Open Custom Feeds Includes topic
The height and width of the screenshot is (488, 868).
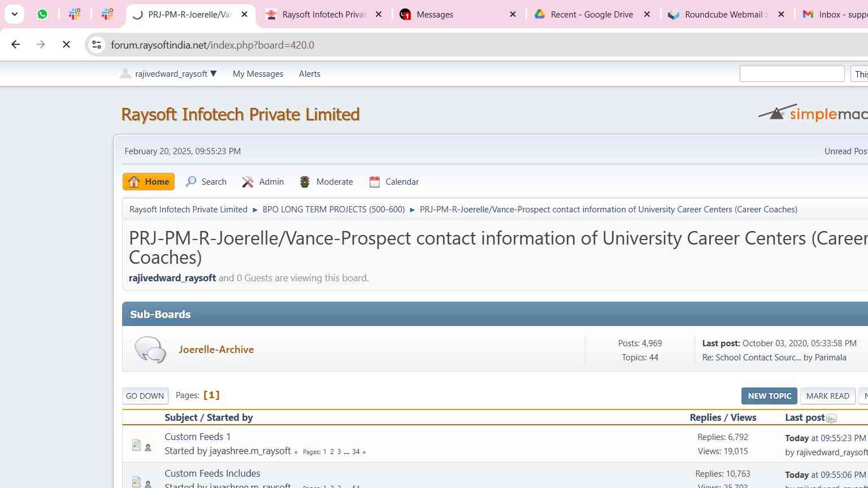coord(212,473)
